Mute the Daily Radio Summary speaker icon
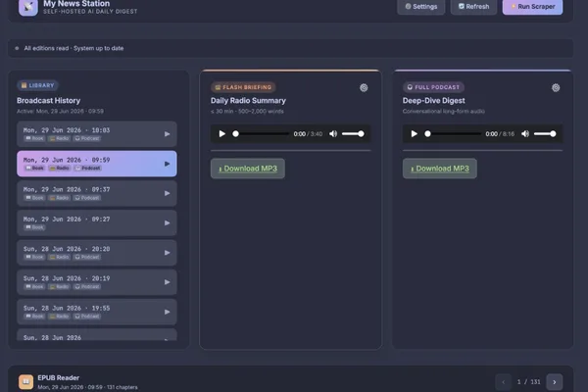588x392 pixels. 333,134
